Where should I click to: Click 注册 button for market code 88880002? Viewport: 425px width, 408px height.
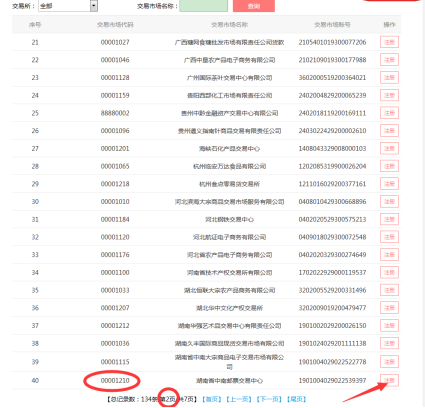pos(389,113)
